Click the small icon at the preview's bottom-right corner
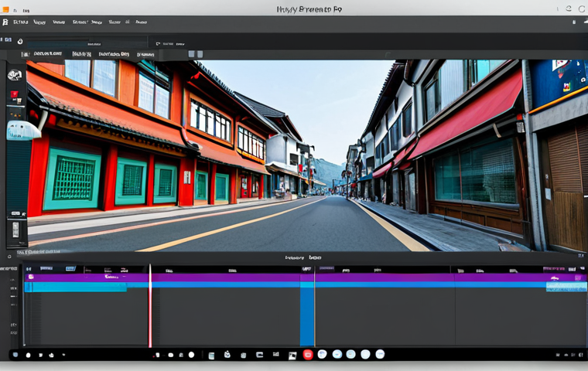588x371 pixels. pyautogui.click(x=581, y=256)
